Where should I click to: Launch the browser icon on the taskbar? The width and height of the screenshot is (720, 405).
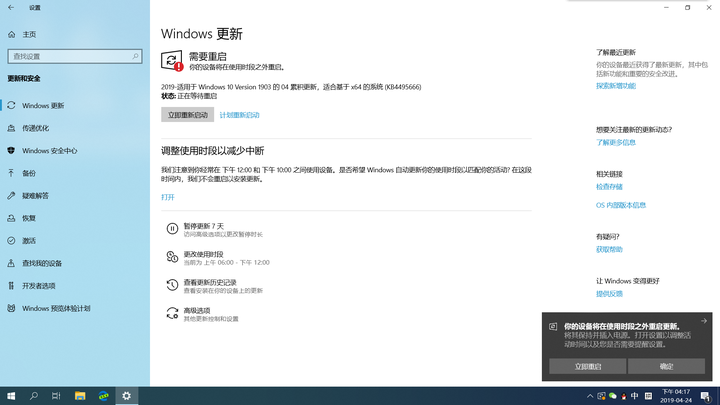(103, 396)
